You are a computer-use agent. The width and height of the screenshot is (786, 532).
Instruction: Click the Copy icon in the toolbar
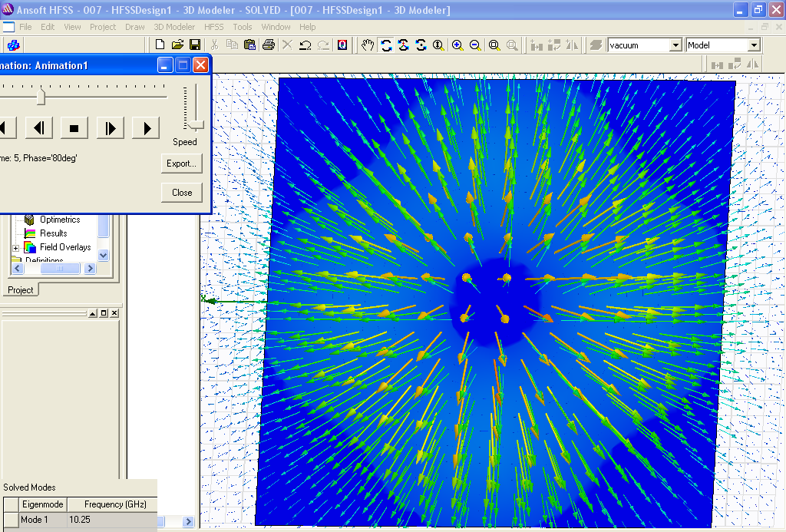tap(232, 45)
